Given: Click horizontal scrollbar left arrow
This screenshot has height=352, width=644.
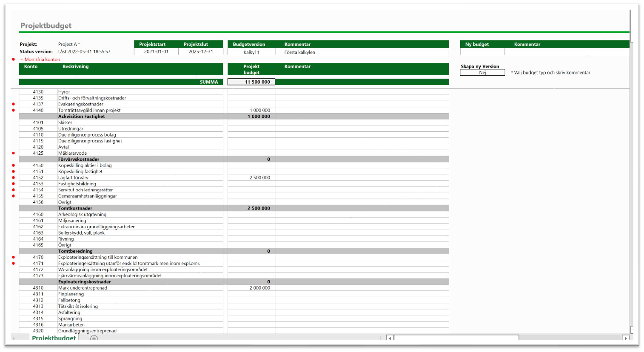Looking at the screenshot, I should (390, 338).
